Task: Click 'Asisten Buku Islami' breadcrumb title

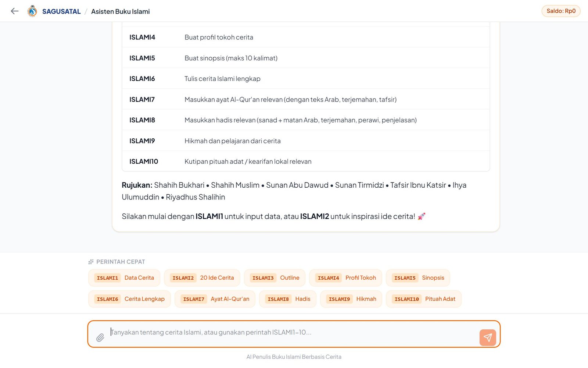Action: pyautogui.click(x=121, y=11)
